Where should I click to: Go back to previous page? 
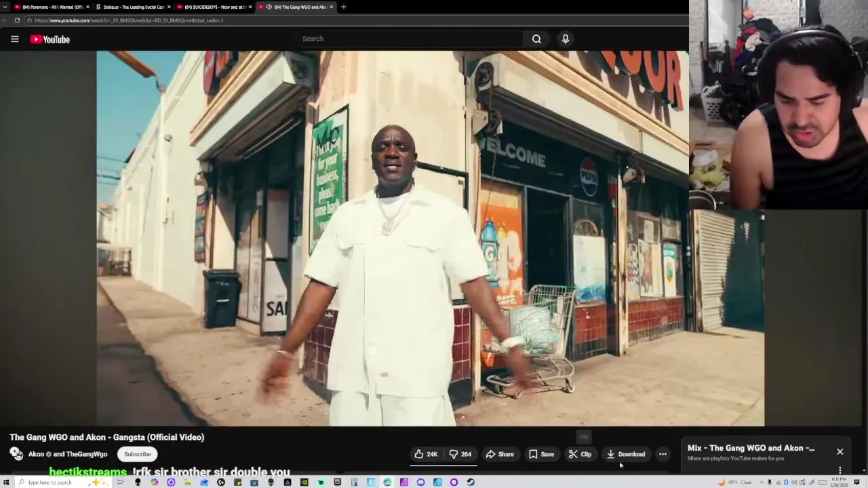tap(5, 20)
